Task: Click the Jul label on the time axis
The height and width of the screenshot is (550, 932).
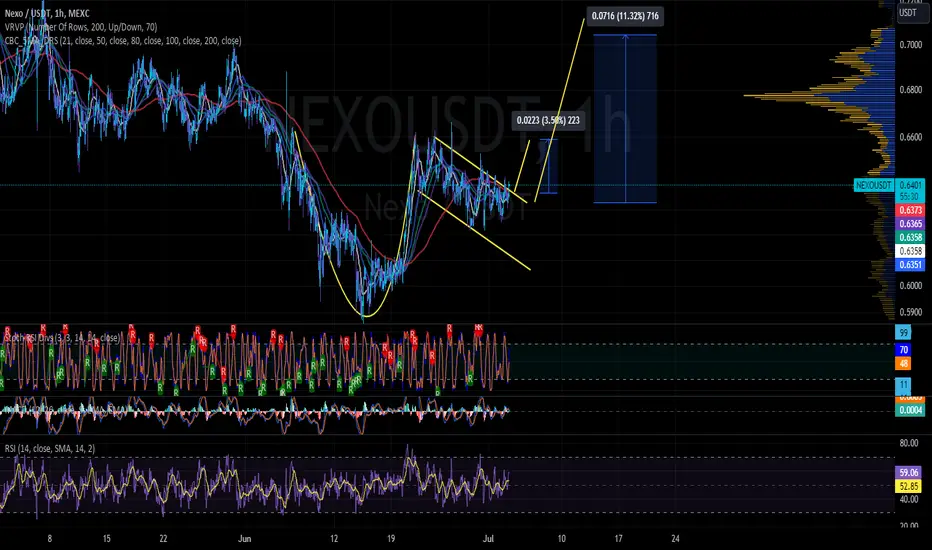Action: point(488,539)
